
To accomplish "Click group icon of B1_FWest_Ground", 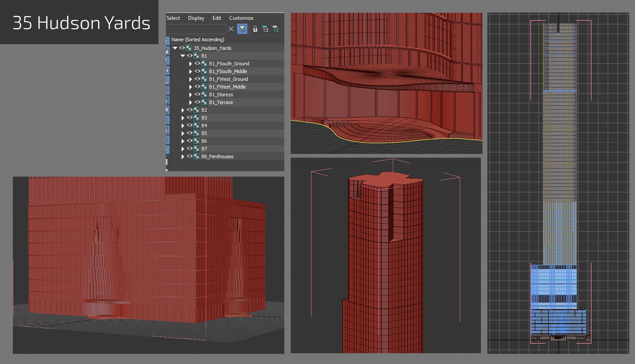I will pos(204,79).
